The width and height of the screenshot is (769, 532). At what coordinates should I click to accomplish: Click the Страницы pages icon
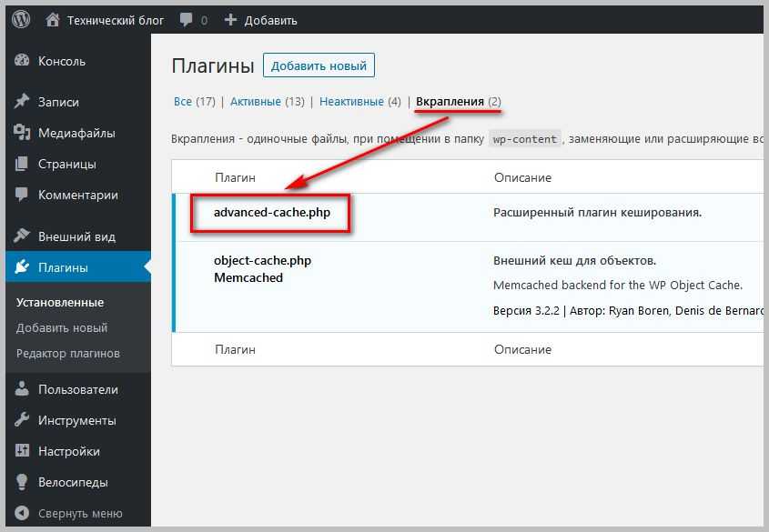pos(23,165)
